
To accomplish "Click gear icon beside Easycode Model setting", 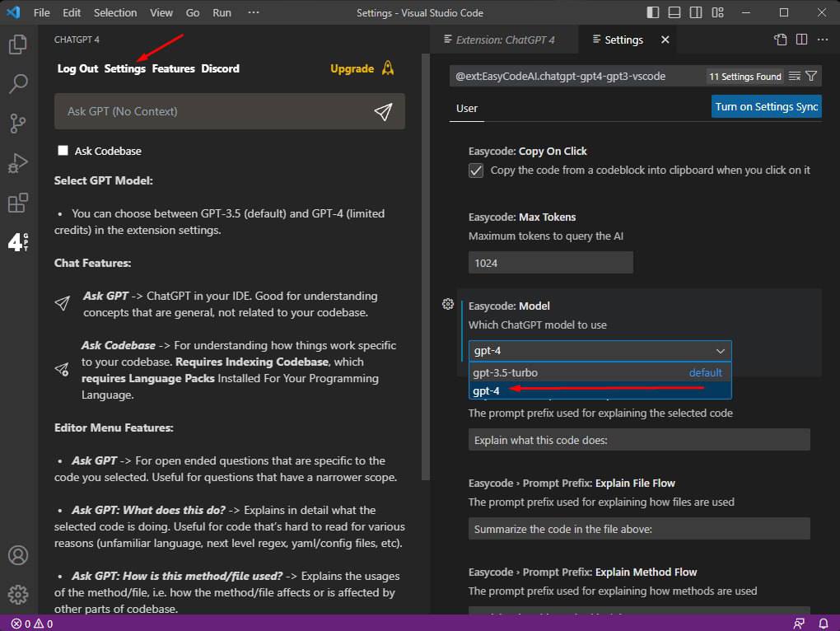I will pyautogui.click(x=448, y=304).
